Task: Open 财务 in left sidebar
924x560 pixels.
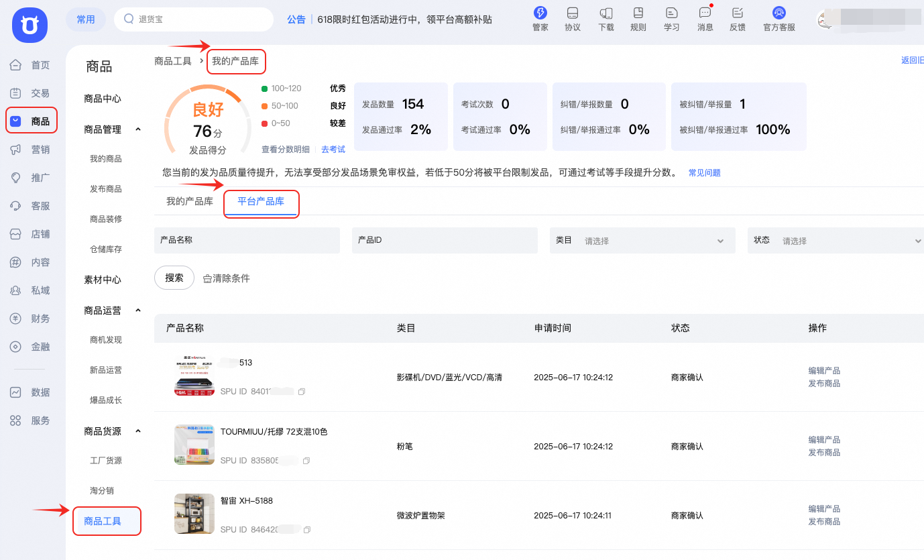Action: (x=31, y=319)
